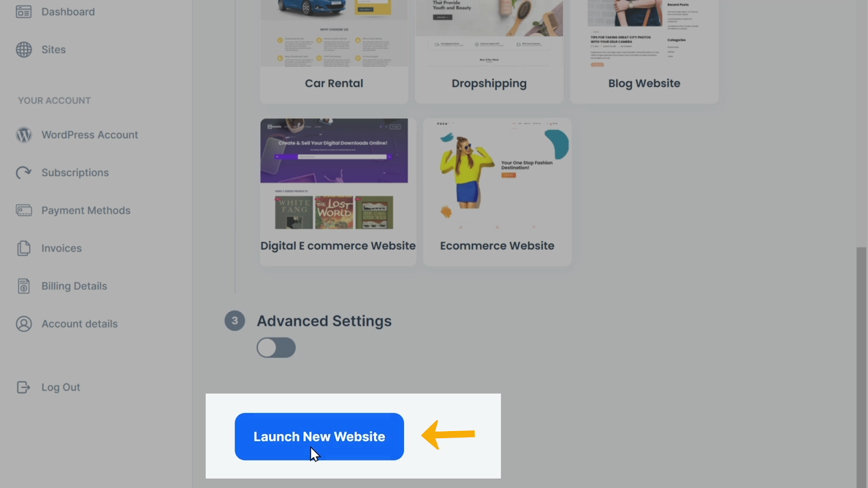Viewport: 868px width, 488px height.
Task: Select the Blog Website template
Action: (x=644, y=52)
